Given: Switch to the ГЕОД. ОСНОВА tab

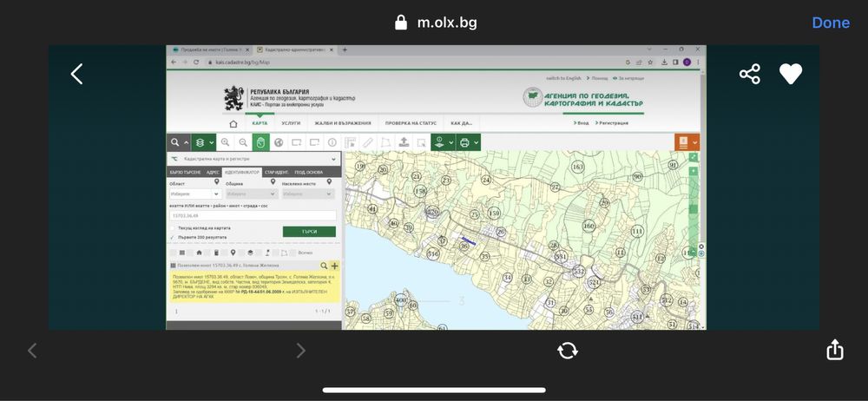Looking at the screenshot, I should click(308, 173).
